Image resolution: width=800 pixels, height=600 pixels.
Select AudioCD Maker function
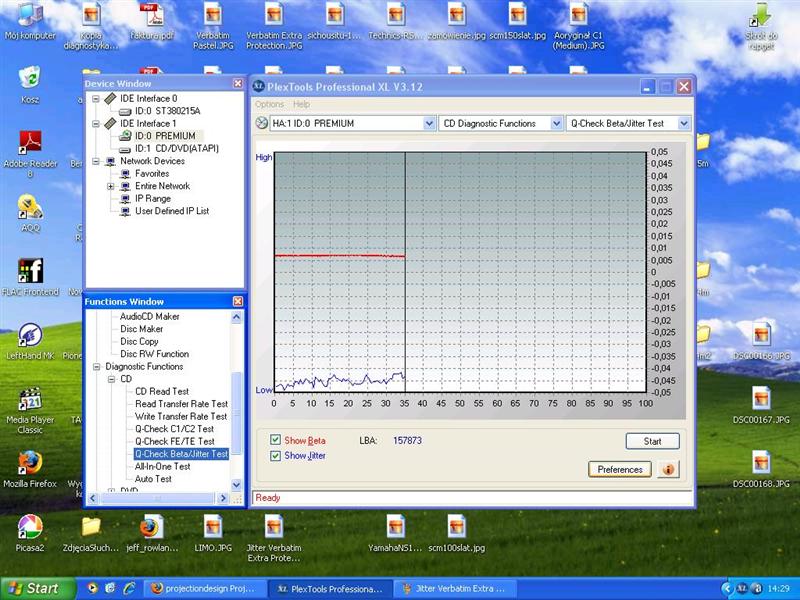pyautogui.click(x=149, y=316)
